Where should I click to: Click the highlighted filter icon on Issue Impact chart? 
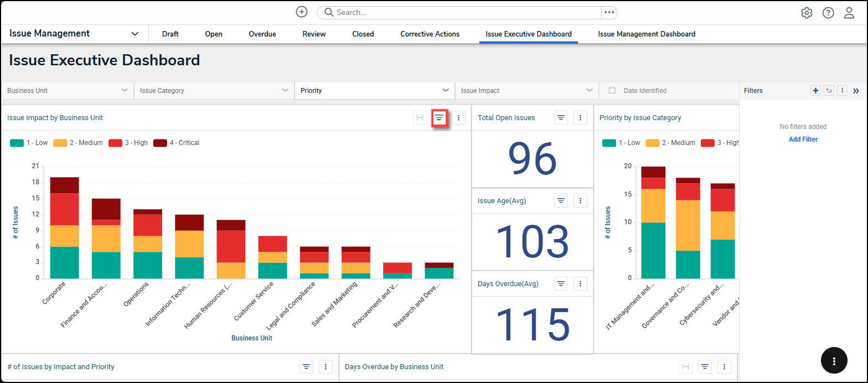[439, 117]
